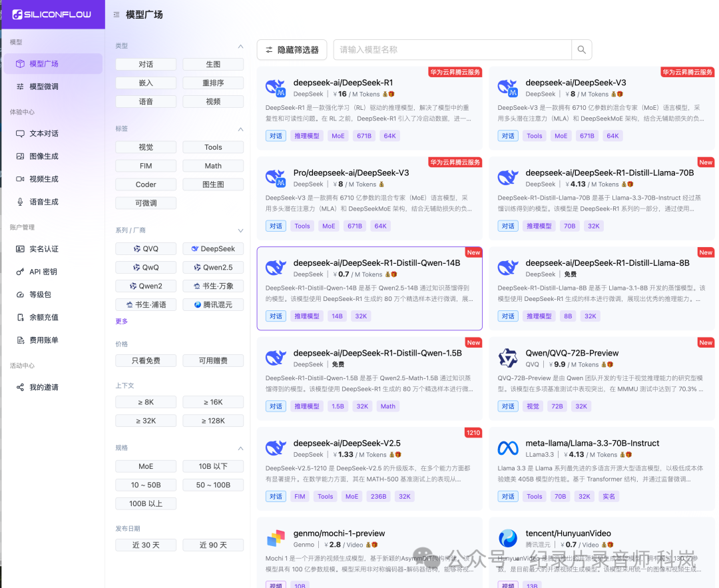Toggle the 生图 type filter
The width and height of the screenshot is (719, 588).
[213, 64]
